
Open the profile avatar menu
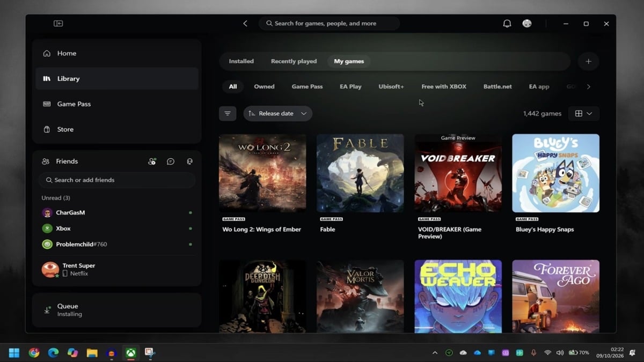click(x=527, y=24)
